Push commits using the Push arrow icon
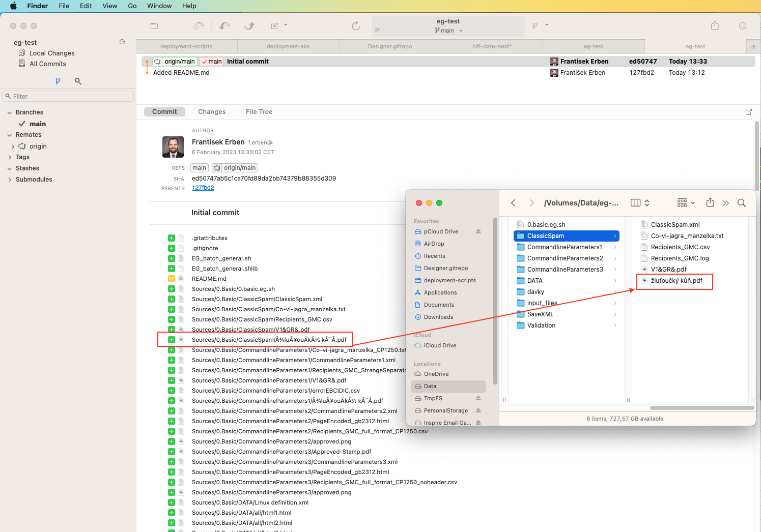The image size is (761, 532). point(249,26)
